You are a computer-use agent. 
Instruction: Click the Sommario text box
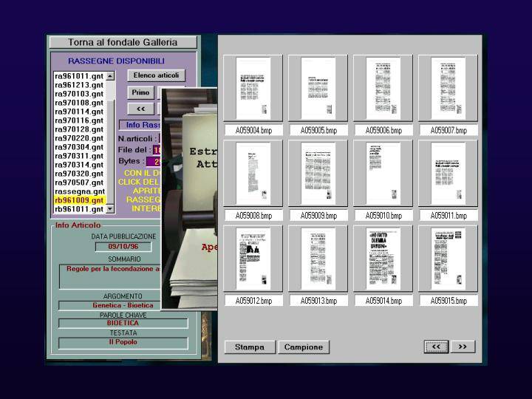[111, 277]
